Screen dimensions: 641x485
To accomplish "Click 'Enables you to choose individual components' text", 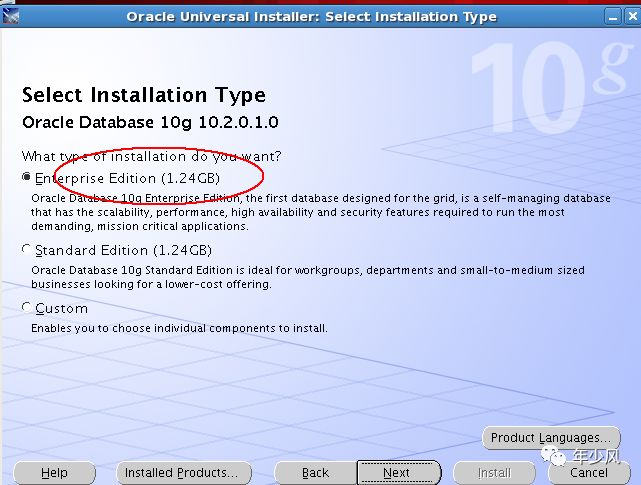I will [x=179, y=328].
